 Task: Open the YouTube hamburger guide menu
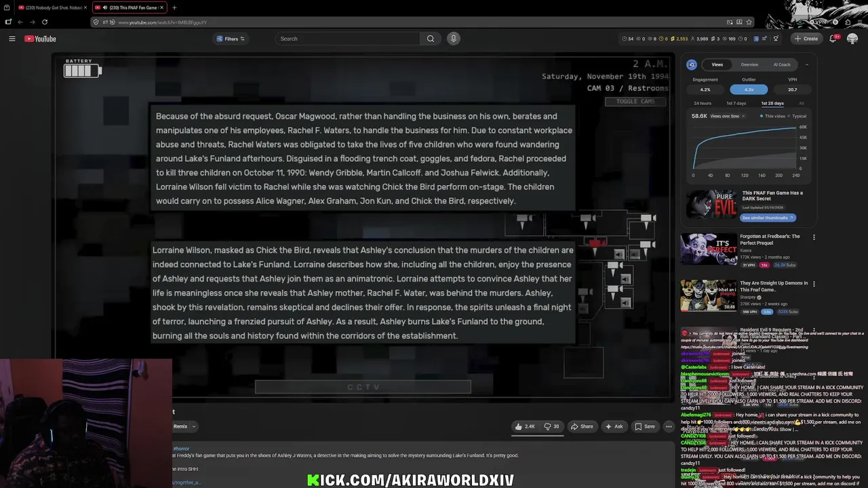tap(12, 39)
